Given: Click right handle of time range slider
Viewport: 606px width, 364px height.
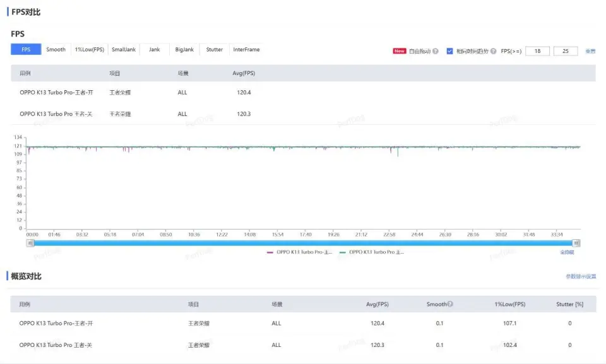Looking at the screenshot, I should (576, 243).
